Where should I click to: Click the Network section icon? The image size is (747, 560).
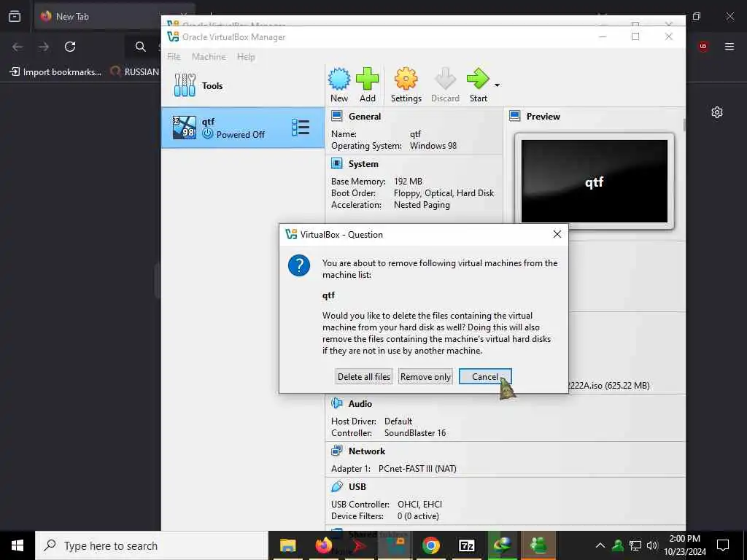tap(337, 451)
